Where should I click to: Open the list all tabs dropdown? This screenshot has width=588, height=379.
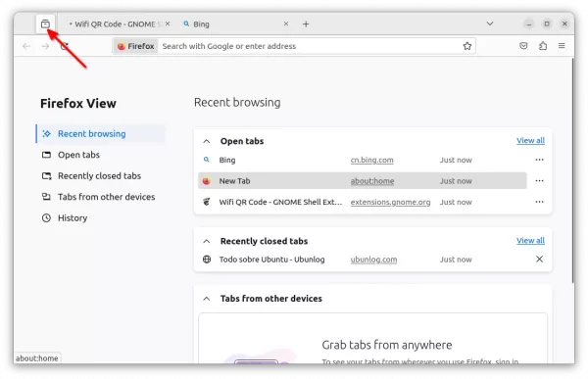(490, 24)
